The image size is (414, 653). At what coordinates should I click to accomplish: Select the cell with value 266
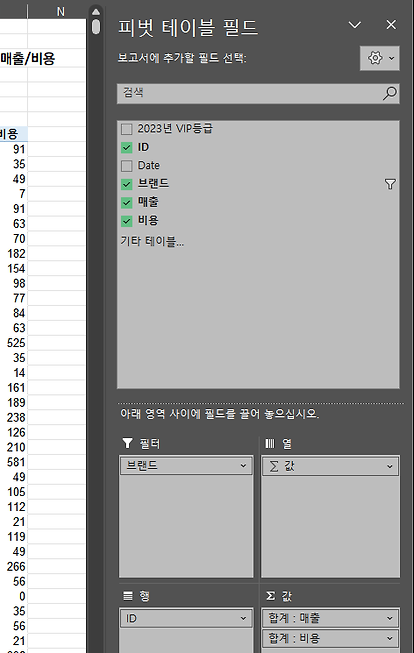[14, 567]
